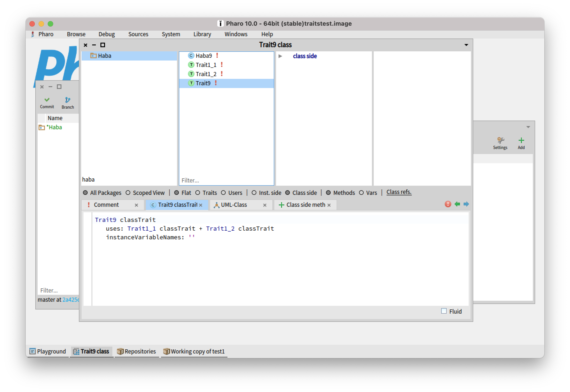The width and height of the screenshot is (570, 392).
Task: Select the Traits radio button
Action: coord(198,193)
